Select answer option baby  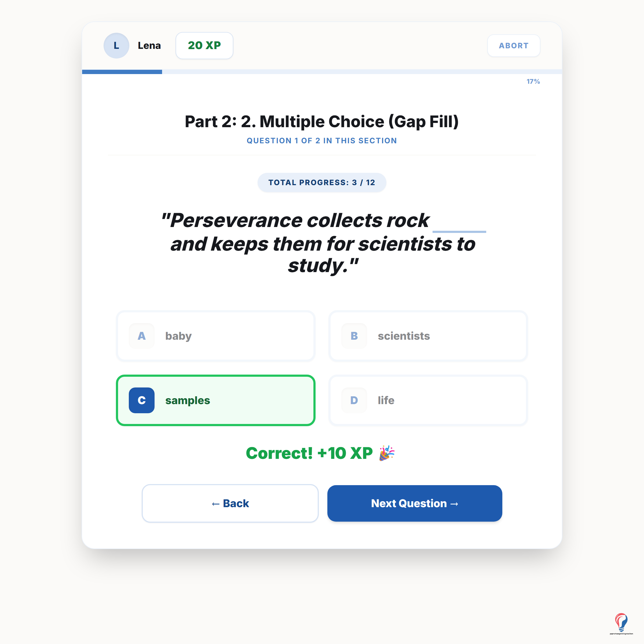[x=216, y=336]
